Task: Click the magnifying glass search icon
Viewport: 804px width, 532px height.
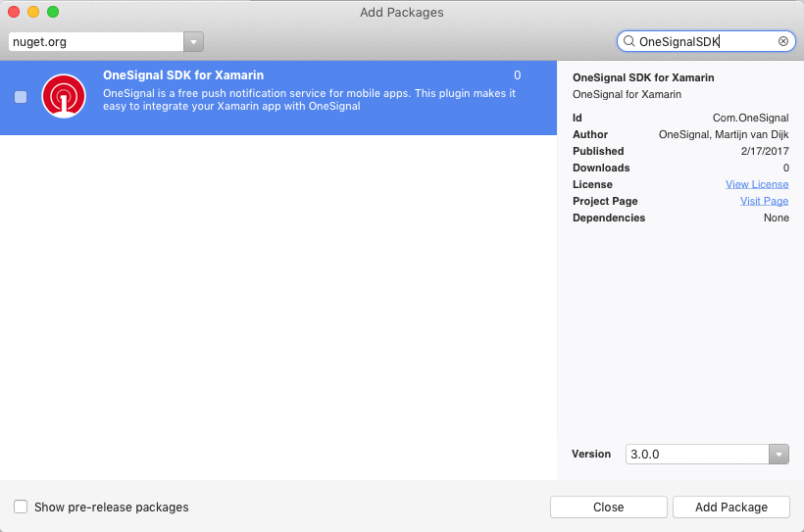Action: (x=628, y=42)
